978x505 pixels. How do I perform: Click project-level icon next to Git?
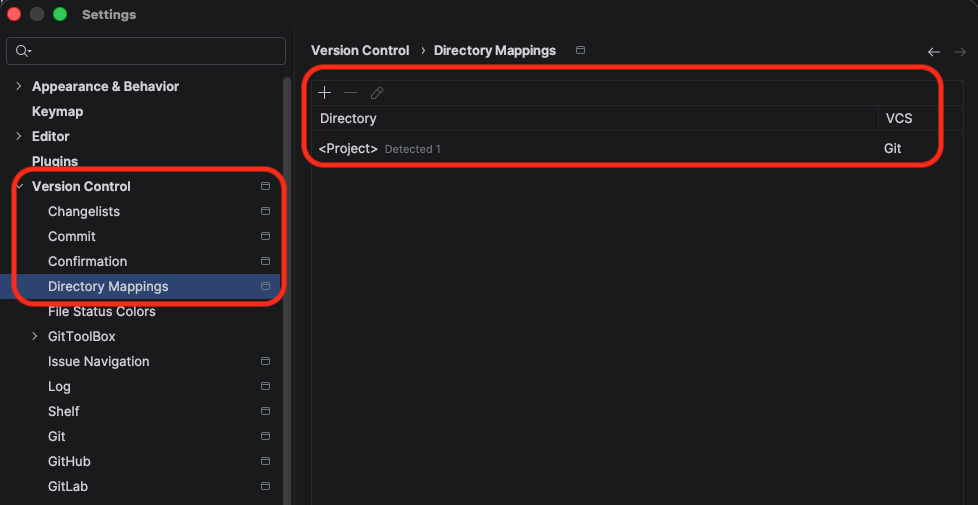[265, 436]
